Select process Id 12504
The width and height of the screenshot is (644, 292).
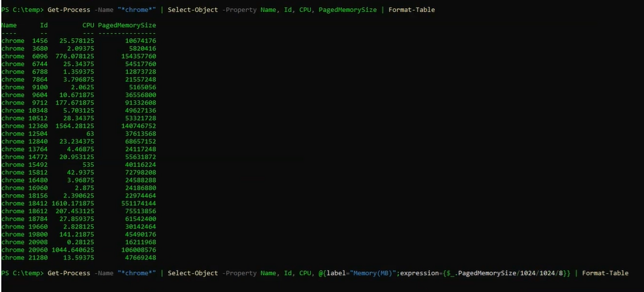(38, 134)
